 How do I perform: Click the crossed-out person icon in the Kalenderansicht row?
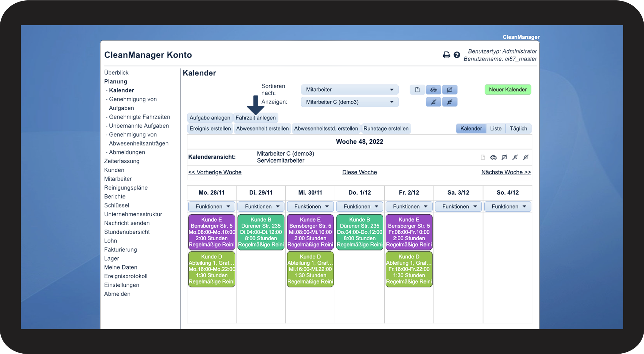coord(515,157)
